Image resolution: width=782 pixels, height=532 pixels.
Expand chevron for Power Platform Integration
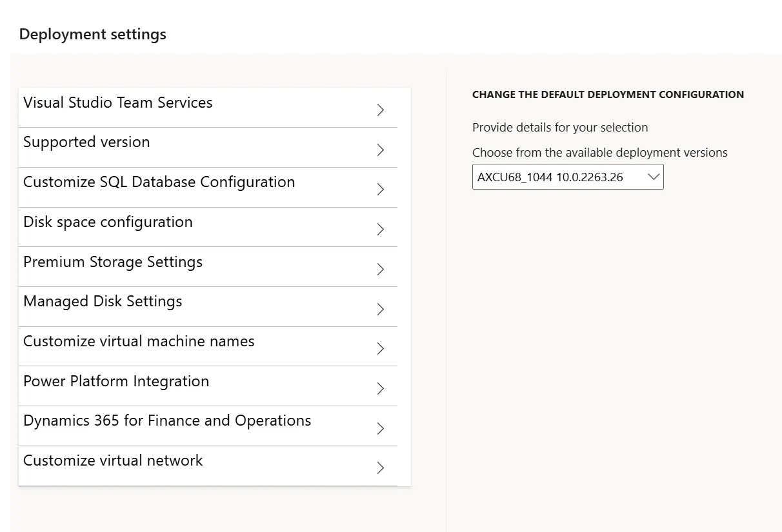click(x=381, y=389)
